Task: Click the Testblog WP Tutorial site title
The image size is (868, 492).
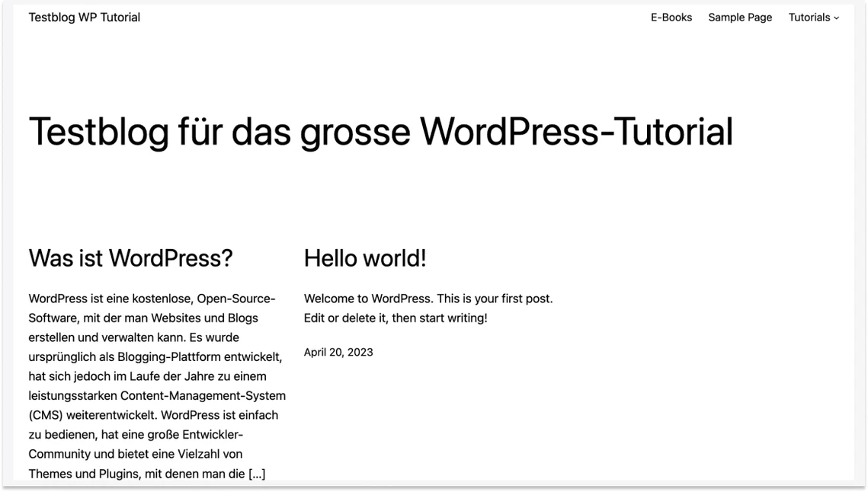Action: coord(85,18)
